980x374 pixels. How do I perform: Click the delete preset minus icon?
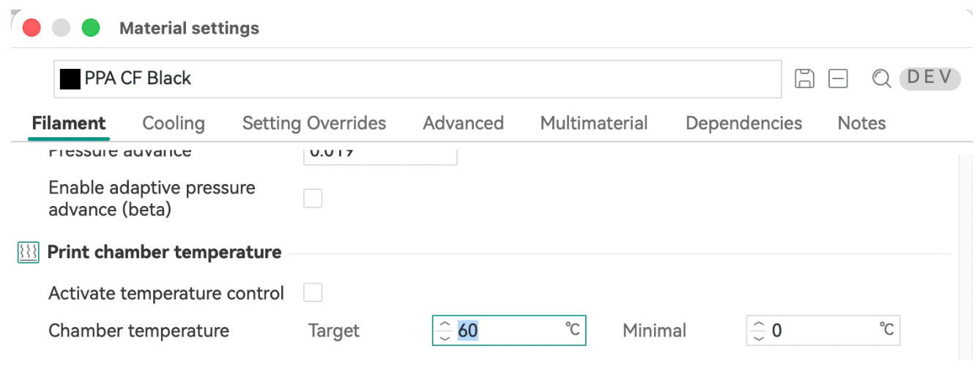click(x=838, y=78)
